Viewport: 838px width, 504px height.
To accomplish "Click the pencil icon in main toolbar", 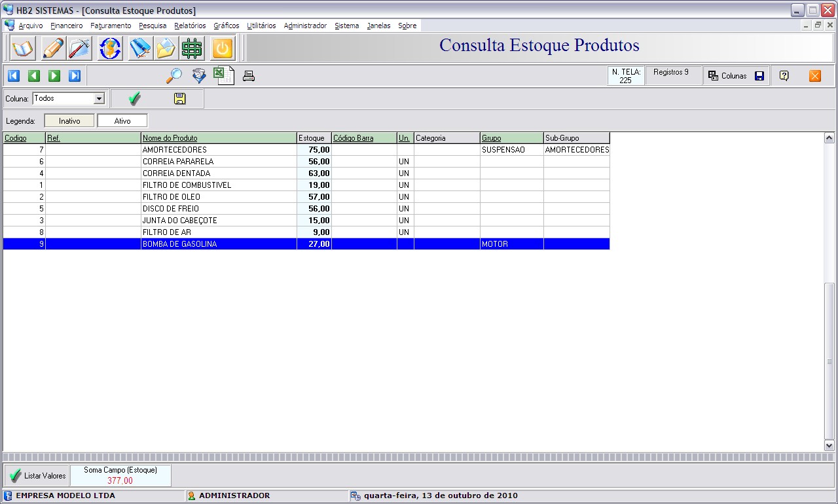I will click(52, 48).
